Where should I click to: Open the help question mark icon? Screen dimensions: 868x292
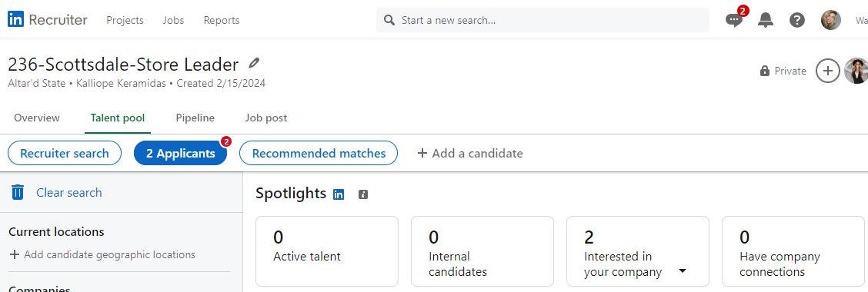pyautogui.click(x=797, y=21)
